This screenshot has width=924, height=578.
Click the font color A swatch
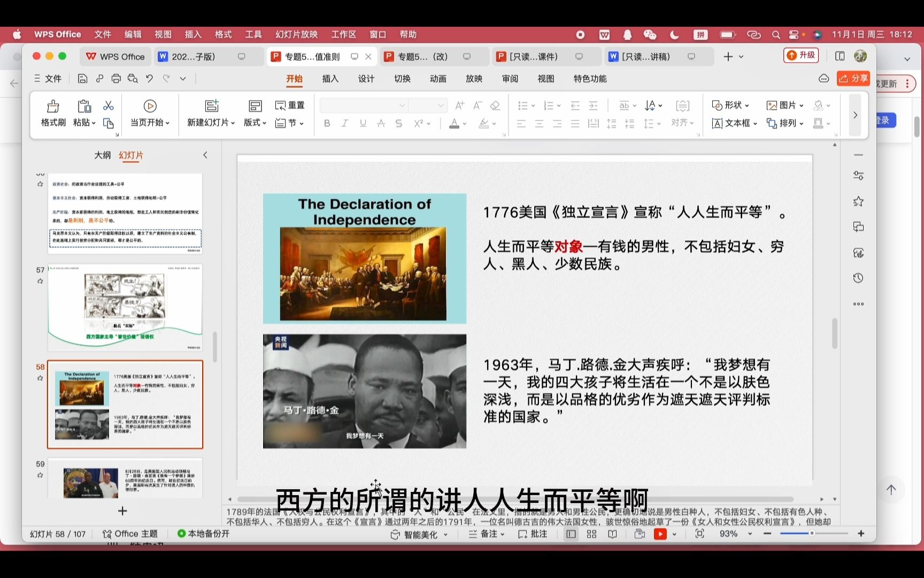tap(454, 124)
